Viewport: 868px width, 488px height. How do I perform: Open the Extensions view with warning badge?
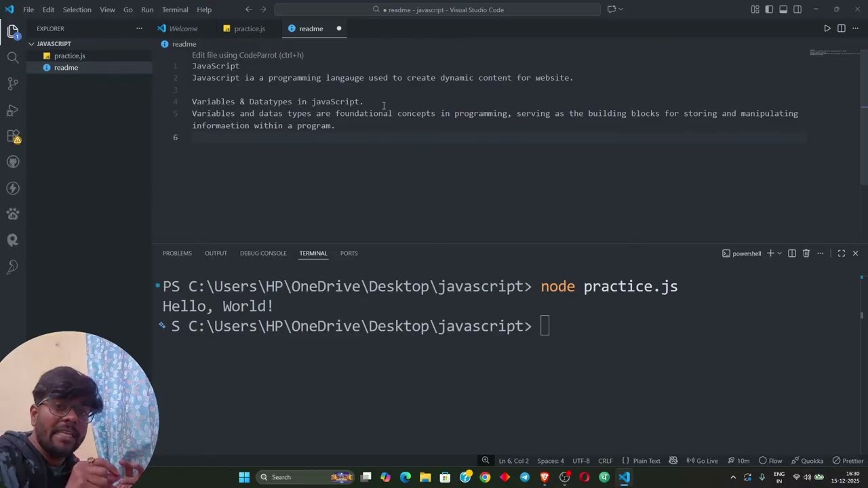[x=12, y=136]
